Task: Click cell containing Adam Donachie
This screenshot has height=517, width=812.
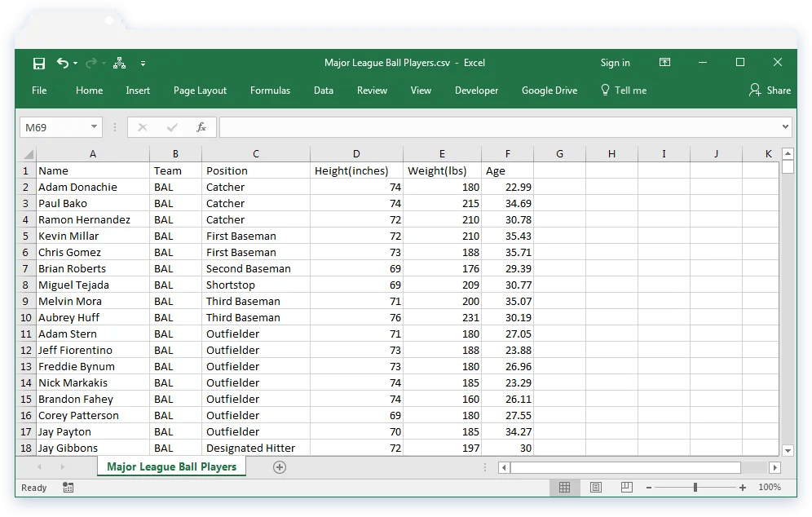Action: (x=93, y=187)
